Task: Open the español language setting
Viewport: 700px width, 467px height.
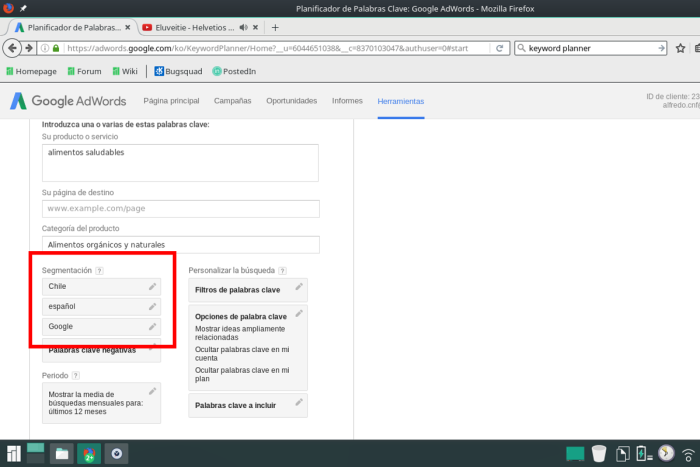Action: (101, 307)
